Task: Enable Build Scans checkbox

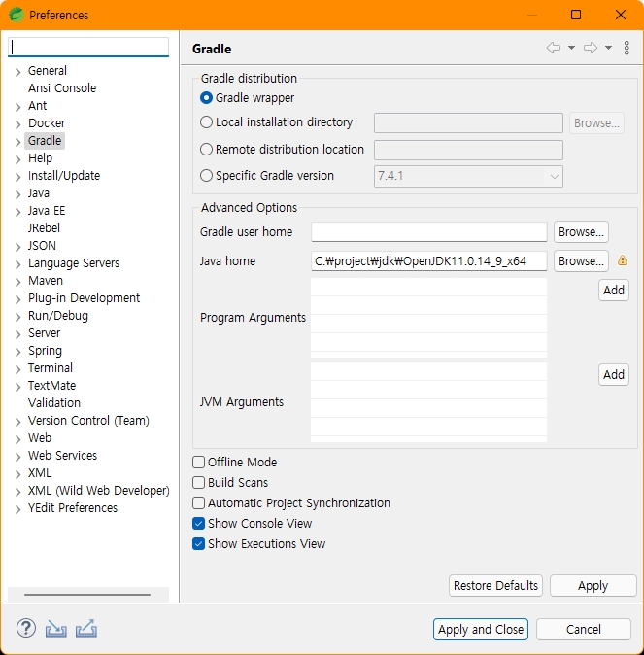Action: click(x=198, y=482)
